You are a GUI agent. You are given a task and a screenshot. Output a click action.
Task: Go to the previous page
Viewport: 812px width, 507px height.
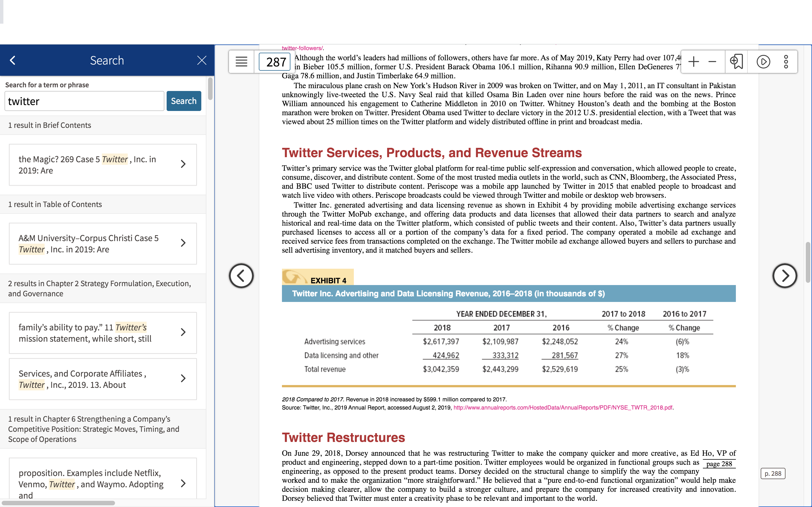point(241,276)
